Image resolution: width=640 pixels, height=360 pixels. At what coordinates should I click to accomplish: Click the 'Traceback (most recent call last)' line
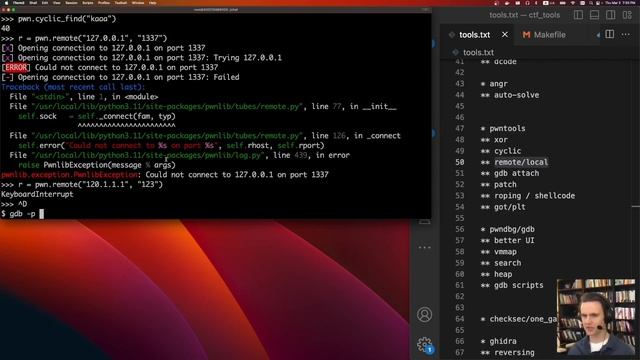pyautogui.click(x=73, y=87)
